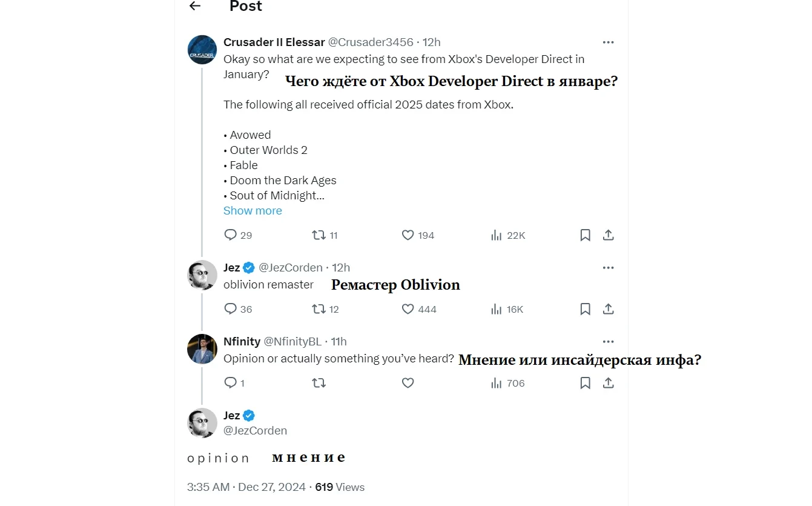Click Jez's profile avatar in the main post
This screenshot has height=506, width=812.
click(x=202, y=423)
